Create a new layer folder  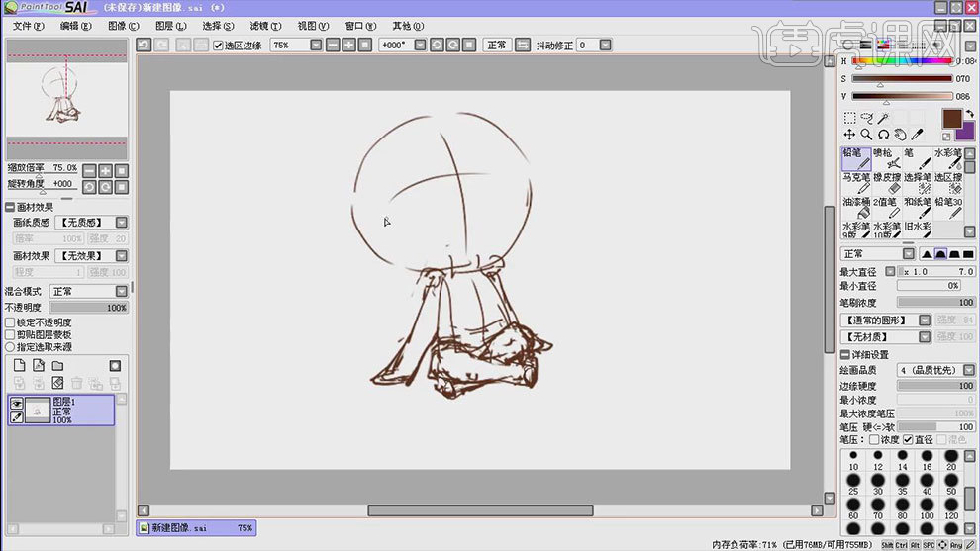57,365
